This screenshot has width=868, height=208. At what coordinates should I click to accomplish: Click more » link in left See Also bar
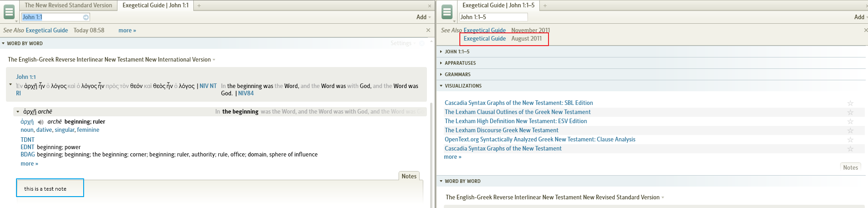click(x=127, y=31)
